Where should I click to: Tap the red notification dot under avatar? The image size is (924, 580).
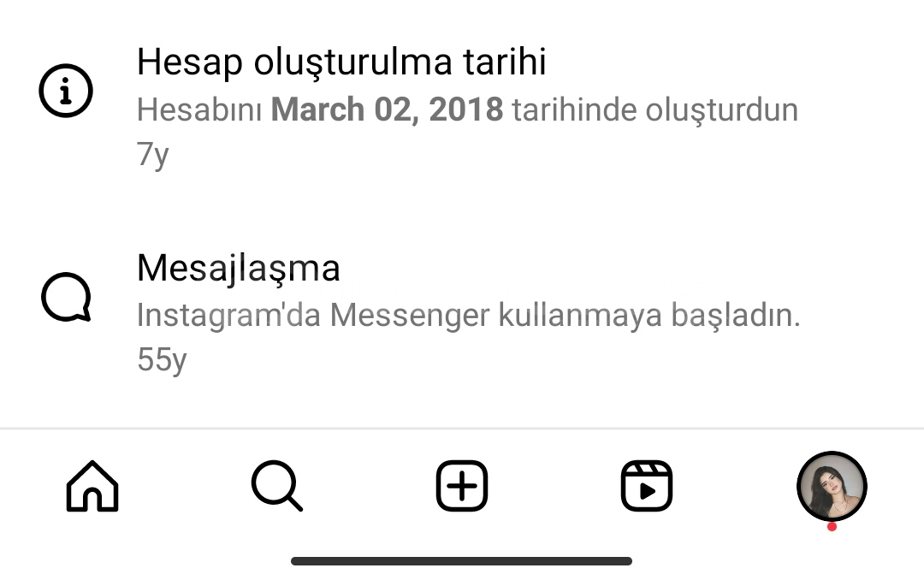click(832, 527)
